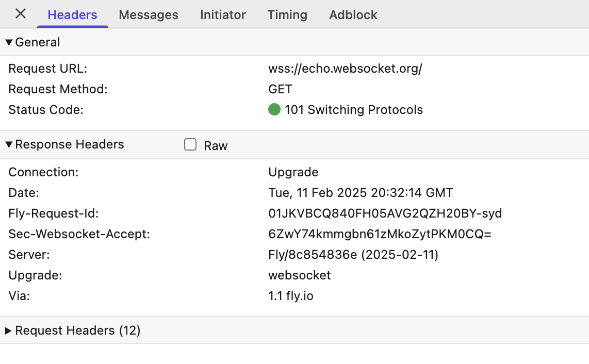Enable the Raw checkbox
Screen dimensions: 589x364
coord(190,145)
